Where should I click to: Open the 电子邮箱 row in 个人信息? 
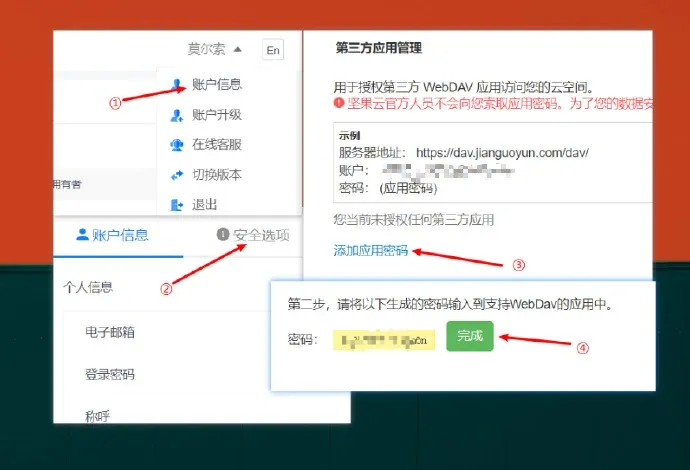(109, 332)
